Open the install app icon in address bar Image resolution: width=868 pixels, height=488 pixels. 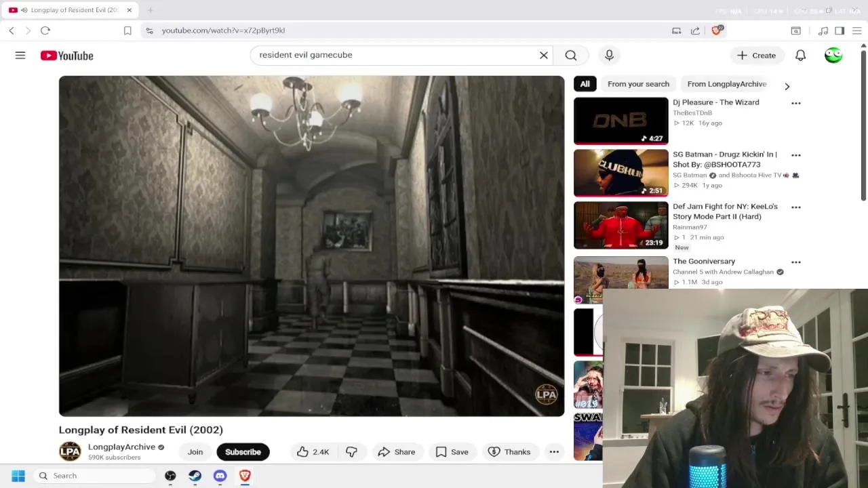[x=676, y=30]
